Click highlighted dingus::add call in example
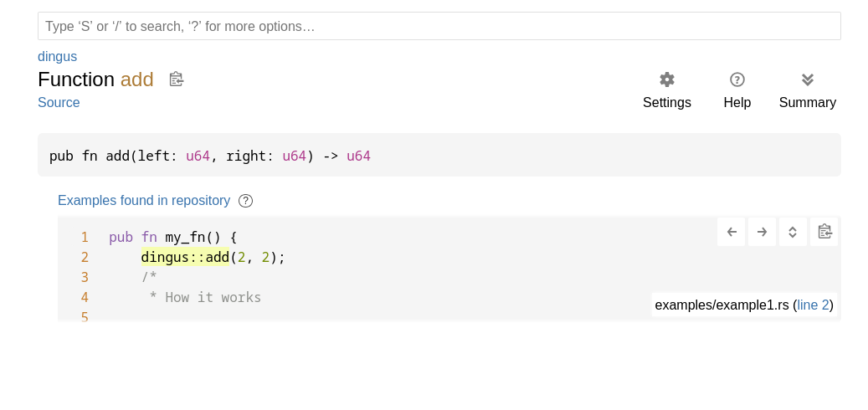Viewport: 868px width, 410px height. pos(185,257)
